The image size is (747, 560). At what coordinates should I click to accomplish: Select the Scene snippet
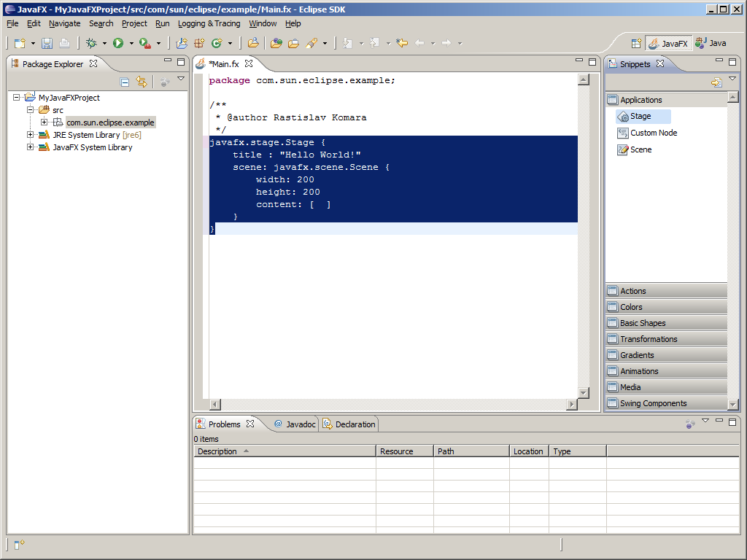click(640, 150)
